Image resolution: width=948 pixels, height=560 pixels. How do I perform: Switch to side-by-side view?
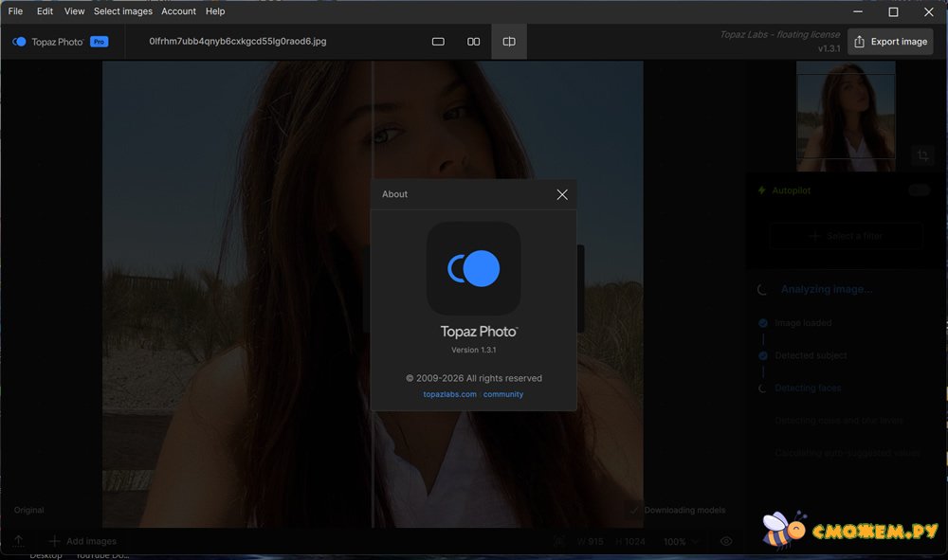click(x=473, y=42)
